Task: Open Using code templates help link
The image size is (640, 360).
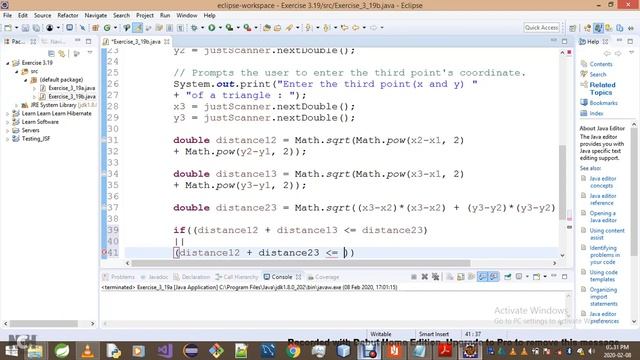Action: coord(603,276)
